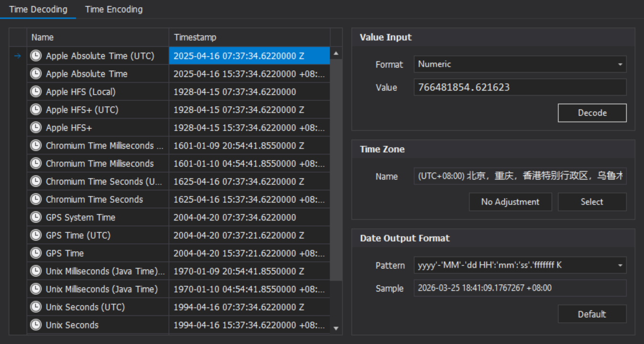The width and height of the screenshot is (644, 344).
Task: Click the clock icon beside Apple Absolute Time (UTC)
Action: [x=36, y=56]
